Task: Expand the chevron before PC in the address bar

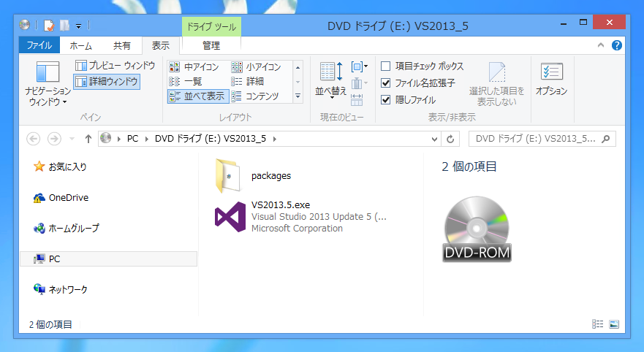Action: (119, 139)
